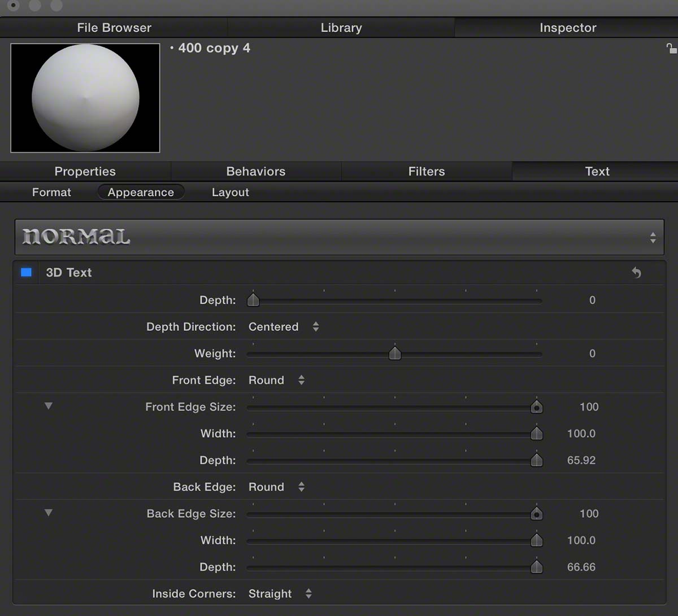Open the Normal text style preset popup
The height and width of the screenshot is (616, 678).
339,237
